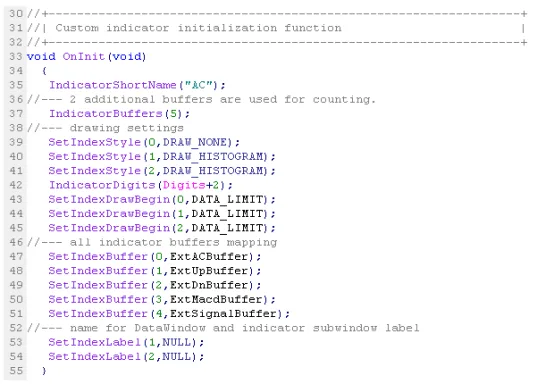Image resolution: width=554 pixels, height=384 pixels.
Task: Select the IndicatorShortName("AC") call
Action: 137,85
